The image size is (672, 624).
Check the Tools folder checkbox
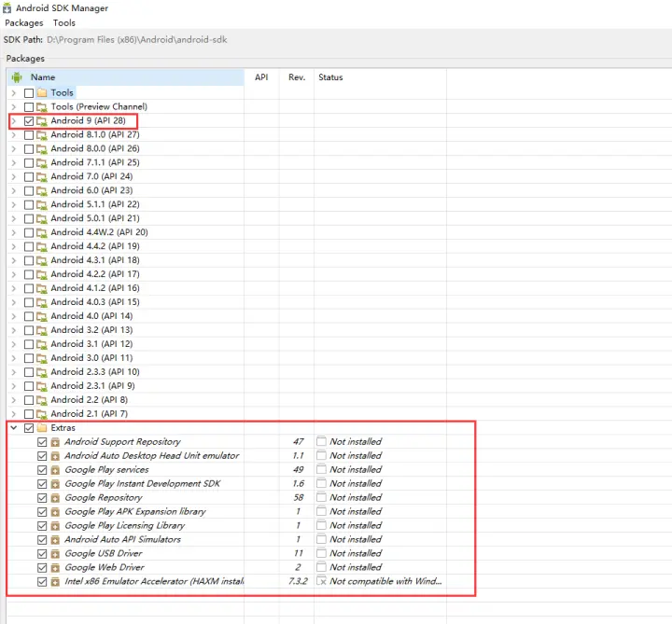(29, 93)
